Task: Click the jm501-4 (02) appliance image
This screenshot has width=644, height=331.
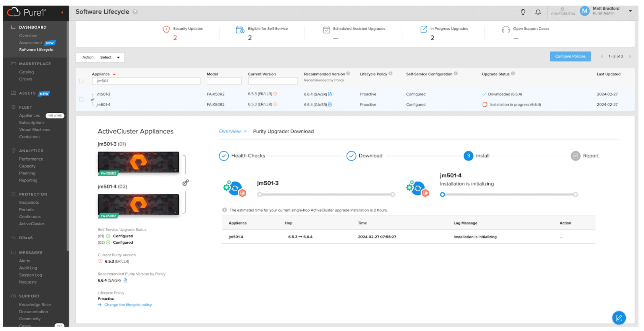Action: pyautogui.click(x=138, y=205)
